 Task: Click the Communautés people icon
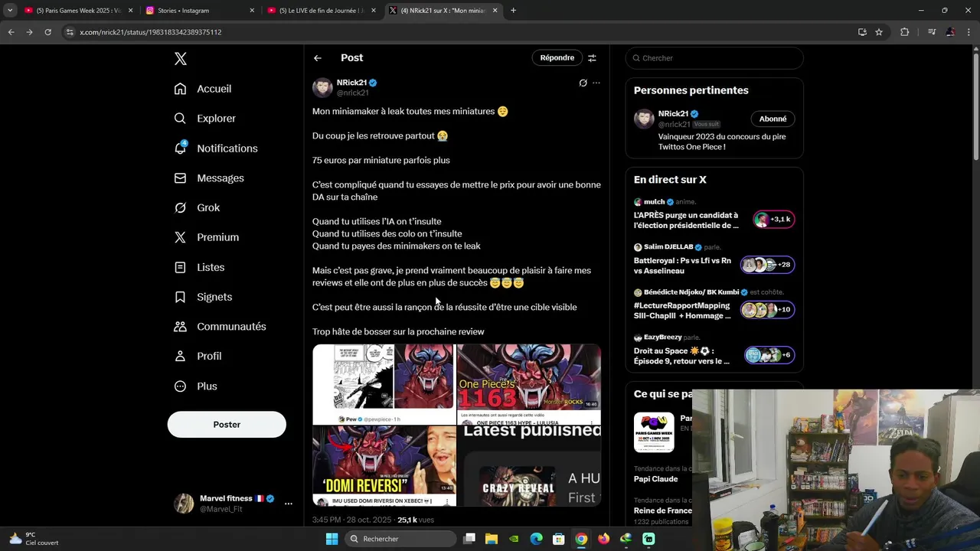[x=180, y=327]
